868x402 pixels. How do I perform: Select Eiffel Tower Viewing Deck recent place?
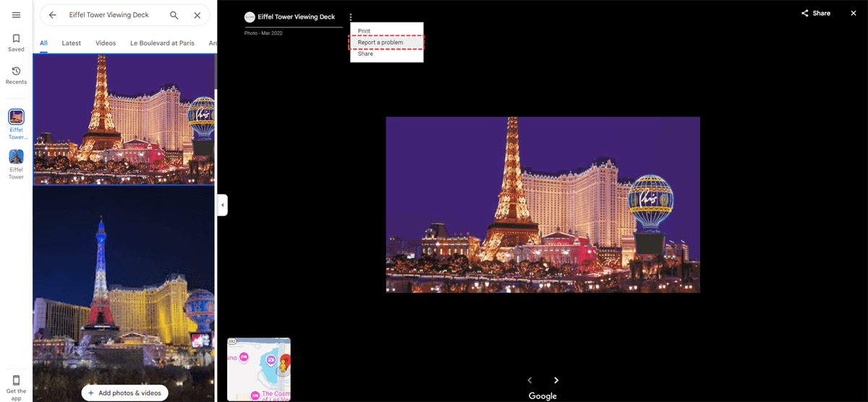[16, 124]
